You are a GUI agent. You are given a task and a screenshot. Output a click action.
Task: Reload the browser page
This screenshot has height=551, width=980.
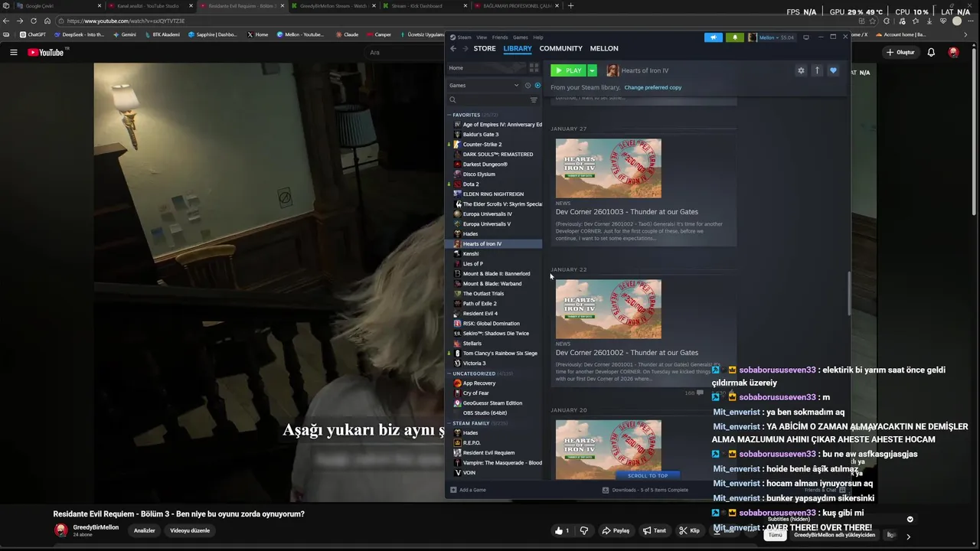tap(34, 21)
